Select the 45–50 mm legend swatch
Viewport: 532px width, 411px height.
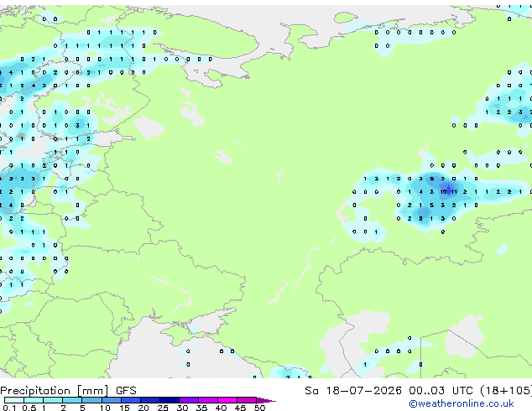pyautogui.click(x=247, y=400)
